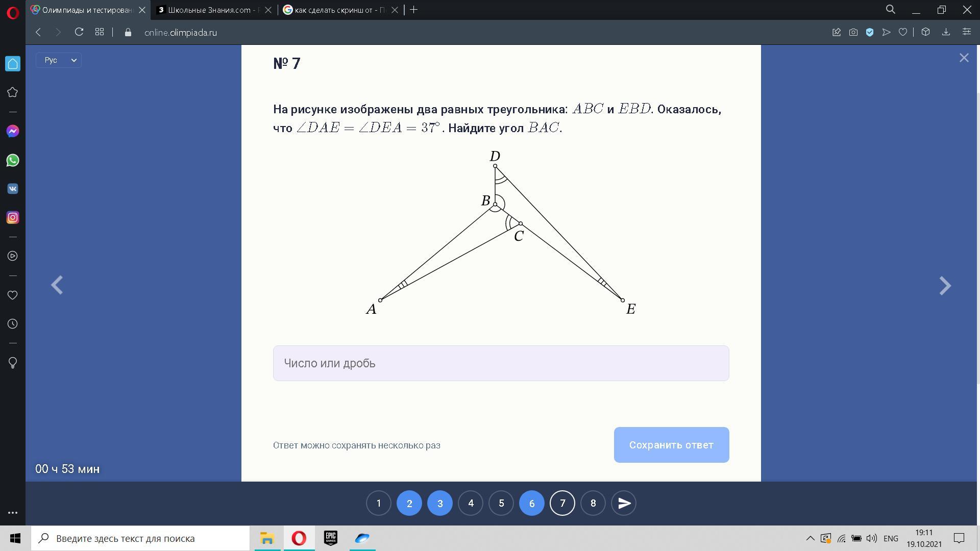The width and height of the screenshot is (980, 551).
Task: Open sidebar history clock icon
Action: 13,324
